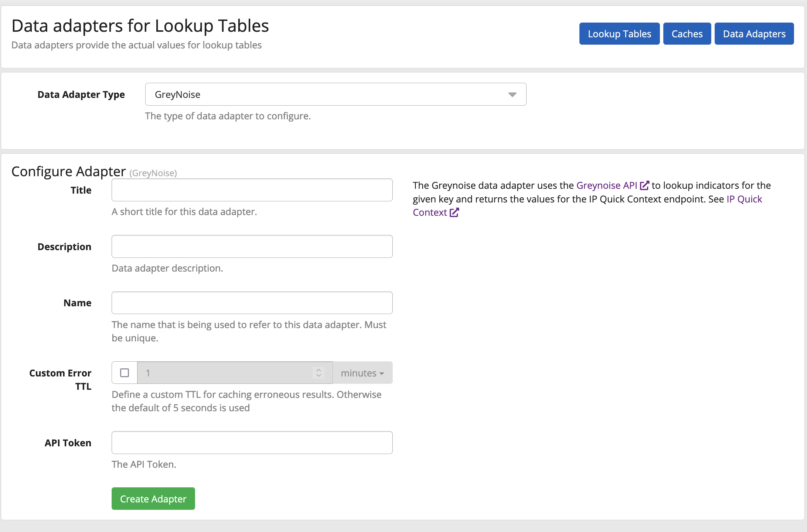Click the Data Adapter Type dropdown arrow
This screenshot has width=807, height=532.
[512, 95]
